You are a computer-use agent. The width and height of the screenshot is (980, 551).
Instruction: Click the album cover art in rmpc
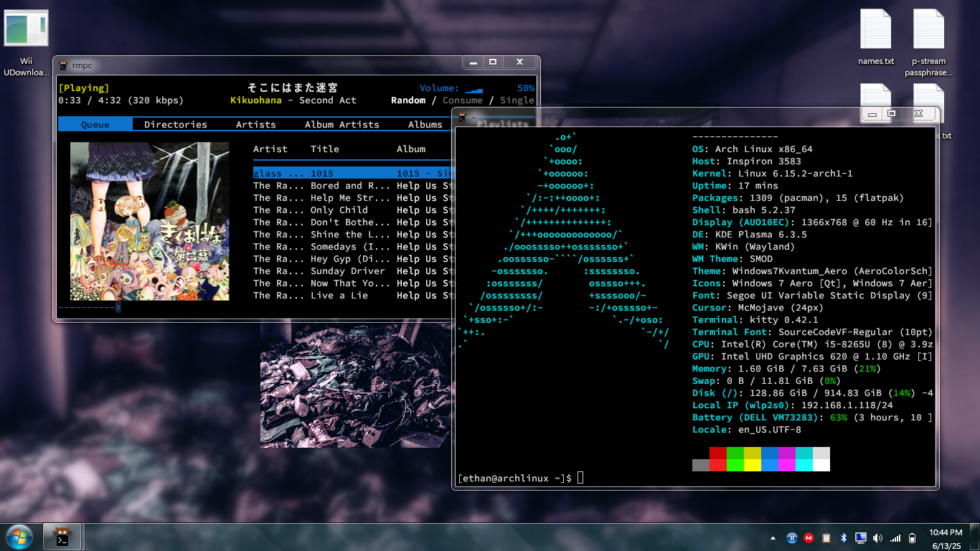click(x=149, y=221)
